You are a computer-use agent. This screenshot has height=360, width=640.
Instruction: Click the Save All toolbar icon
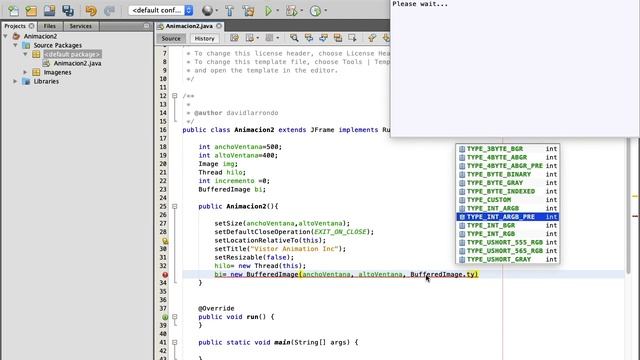tap(68, 11)
